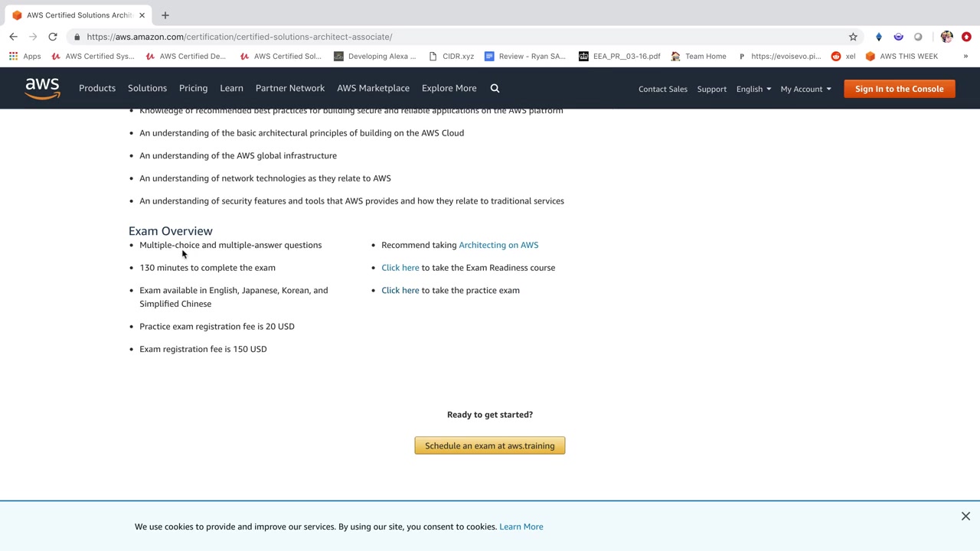Reload the page with the refresh icon
Image resolution: width=980 pixels, height=551 pixels.
pyautogui.click(x=53, y=37)
